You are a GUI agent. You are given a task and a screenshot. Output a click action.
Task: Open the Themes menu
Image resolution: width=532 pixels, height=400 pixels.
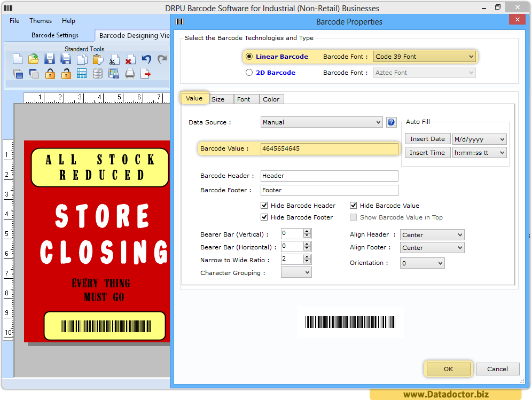pos(40,21)
